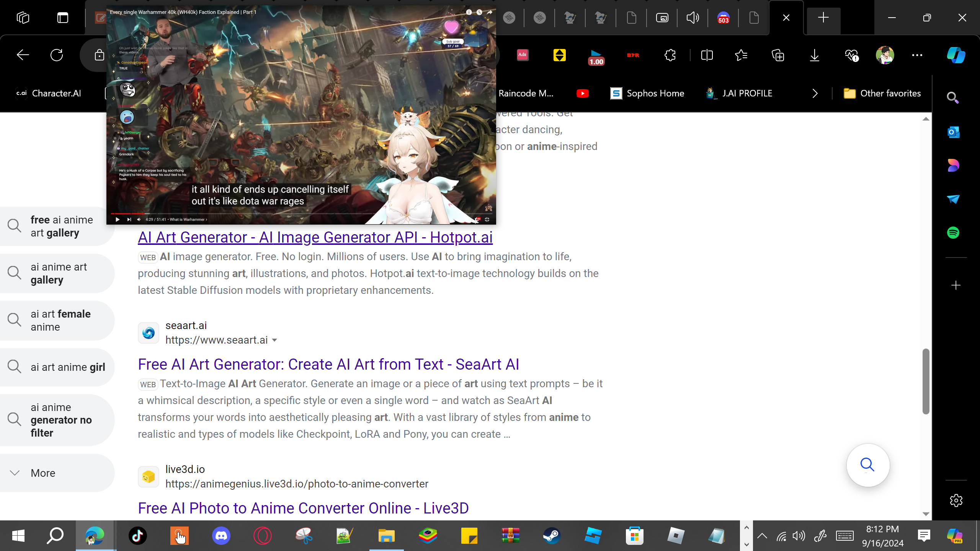The height and width of the screenshot is (551, 980).
Task: Open the Sophos Home favorite
Action: tap(647, 93)
